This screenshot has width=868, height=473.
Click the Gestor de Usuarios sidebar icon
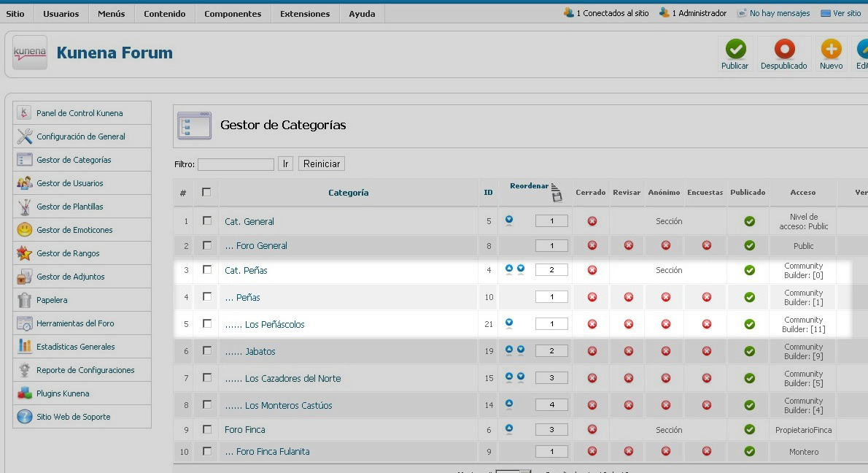click(24, 182)
